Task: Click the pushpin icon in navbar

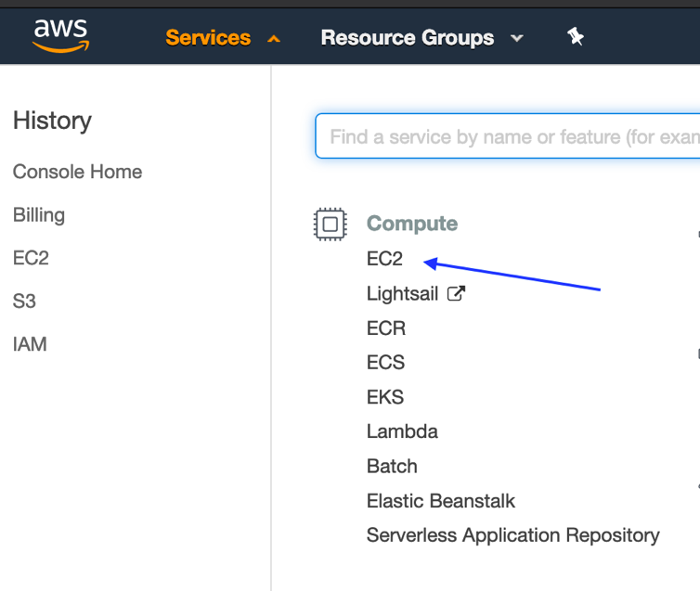Action: click(x=576, y=37)
